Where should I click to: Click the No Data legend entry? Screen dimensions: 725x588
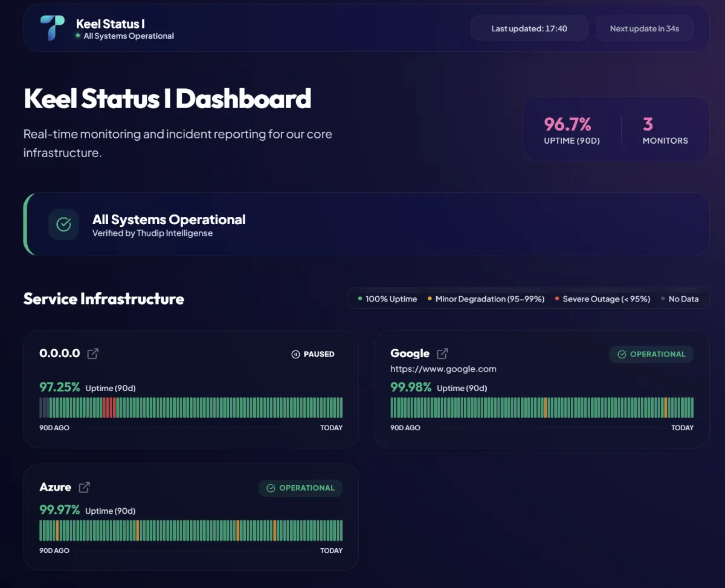tap(680, 299)
